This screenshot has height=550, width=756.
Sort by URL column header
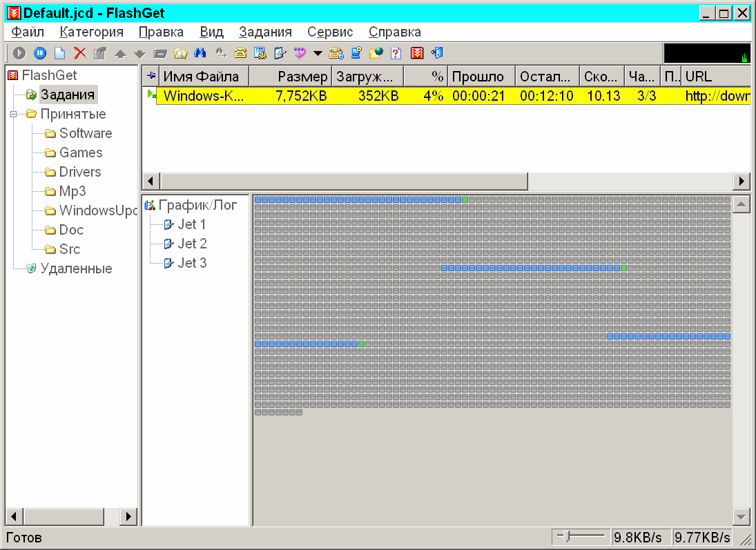(x=716, y=76)
